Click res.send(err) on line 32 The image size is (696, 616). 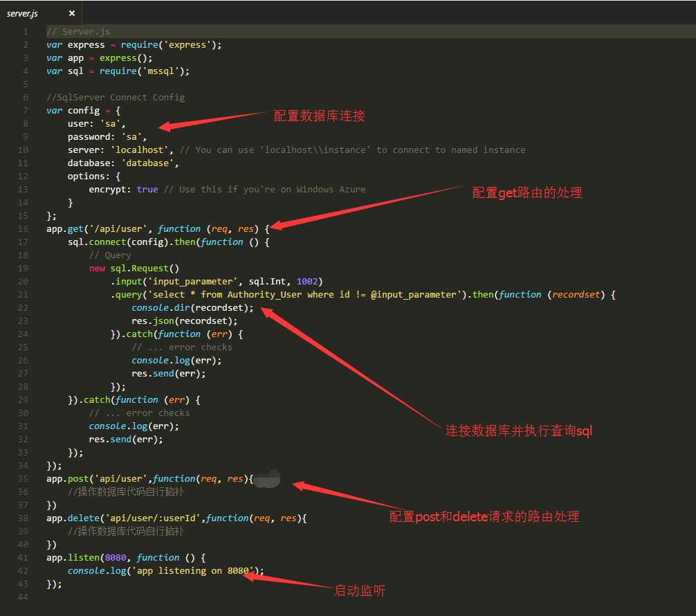(126, 440)
